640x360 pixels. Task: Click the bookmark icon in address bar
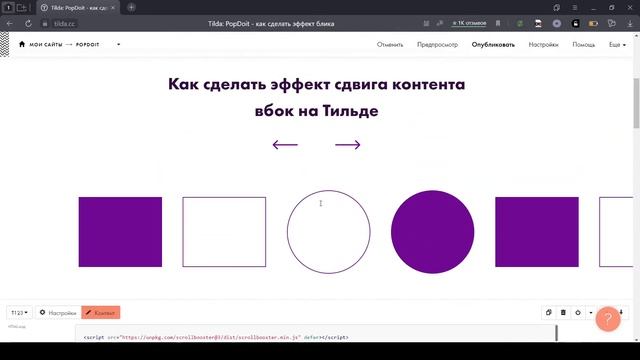(x=498, y=23)
